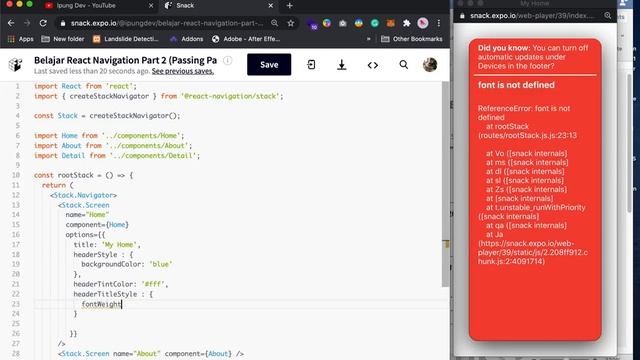Open Expo Snack logo home
The height and width of the screenshot is (360, 640).
(16, 64)
